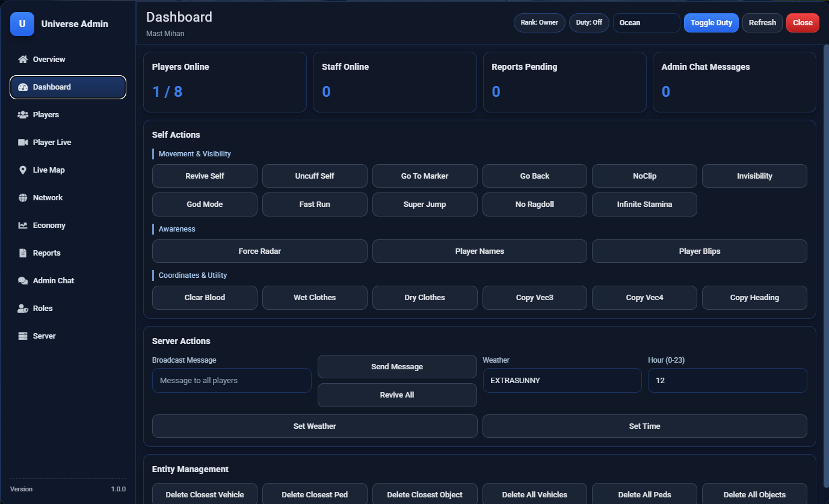Click Dry Clothes
Screen dimensions: 829x504
425,298
